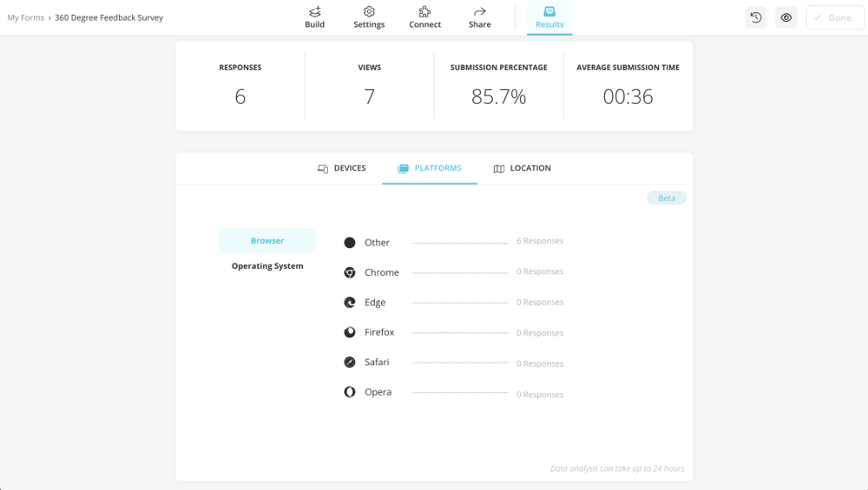
Task: Click the '6 Responses' value for Other
Action: tap(540, 241)
